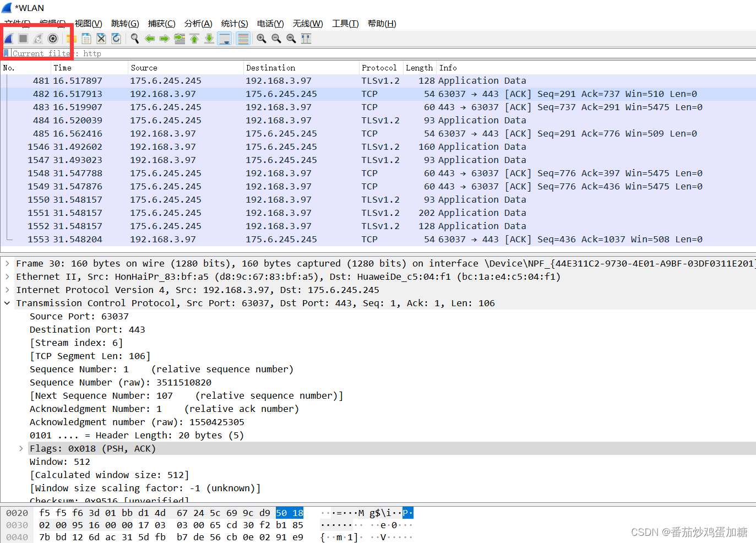This screenshot has height=543, width=756.
Task: Expand the Ethernet II tree node
Action: click(x=7, y=276)
